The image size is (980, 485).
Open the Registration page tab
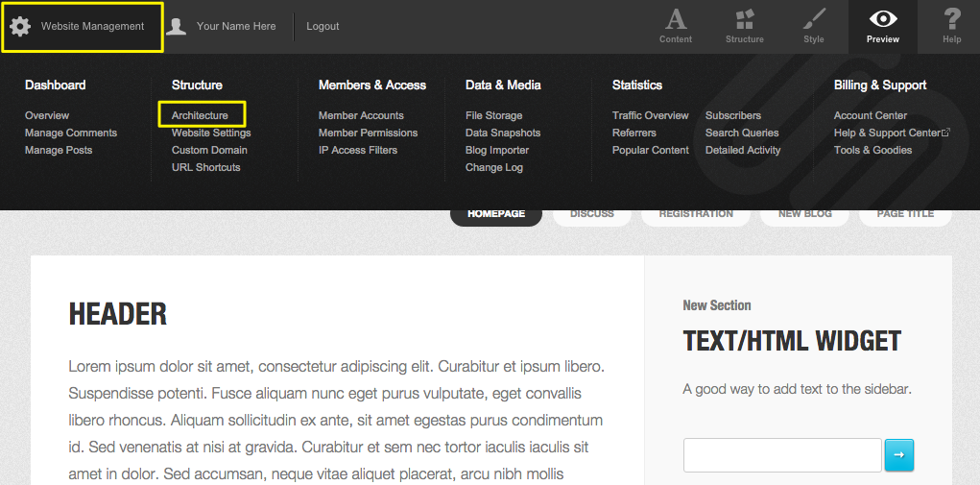tap(696, 214)
